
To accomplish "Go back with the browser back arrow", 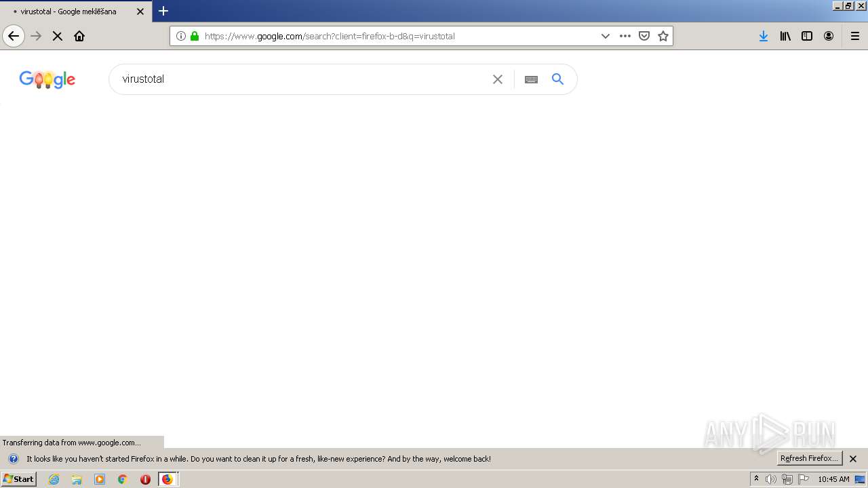I will pos(14,36).
